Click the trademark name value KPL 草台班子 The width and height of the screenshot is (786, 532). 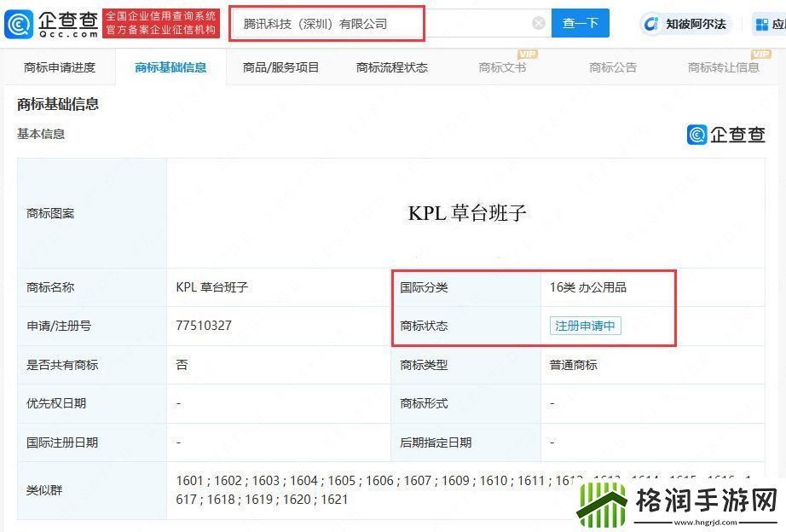pyautogui.click(x=212, y=287)
